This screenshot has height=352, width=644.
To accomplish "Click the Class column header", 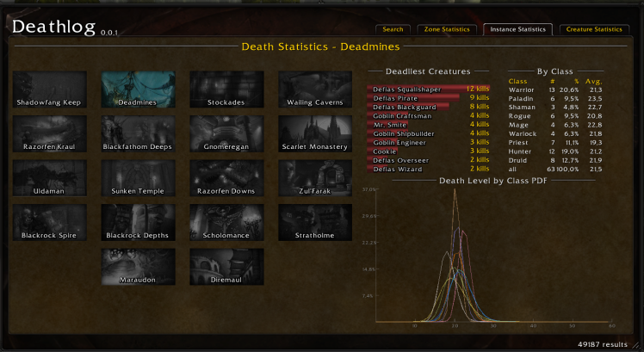I will pos(517,81).
